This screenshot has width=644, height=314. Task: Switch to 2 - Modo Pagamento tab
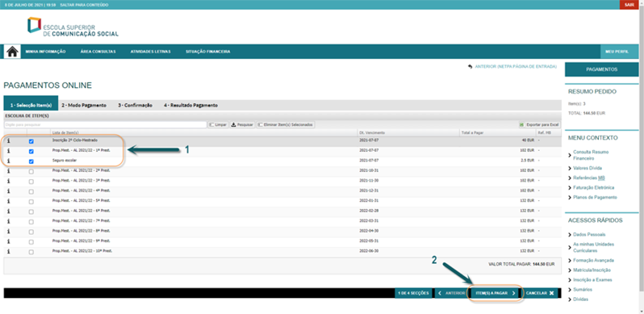click(84, 105)
